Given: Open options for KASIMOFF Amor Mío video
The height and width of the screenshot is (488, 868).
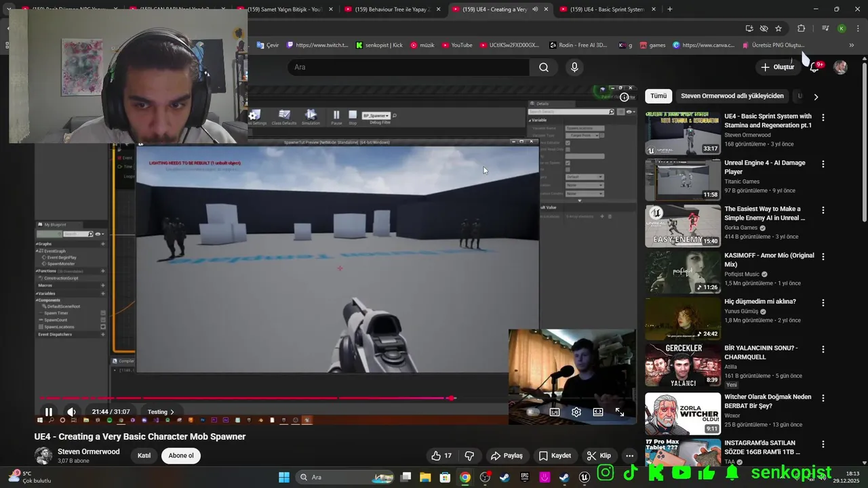Looking at the screenshot, I should (823, 256).
